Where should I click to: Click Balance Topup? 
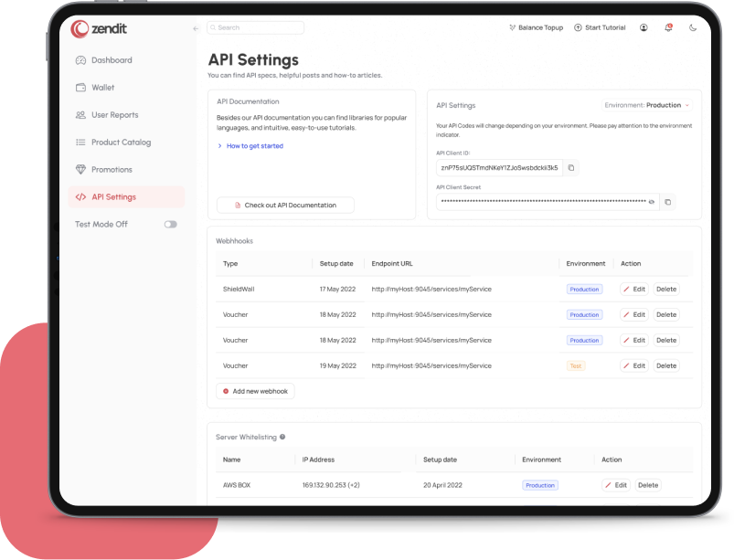tap(536, 27)
